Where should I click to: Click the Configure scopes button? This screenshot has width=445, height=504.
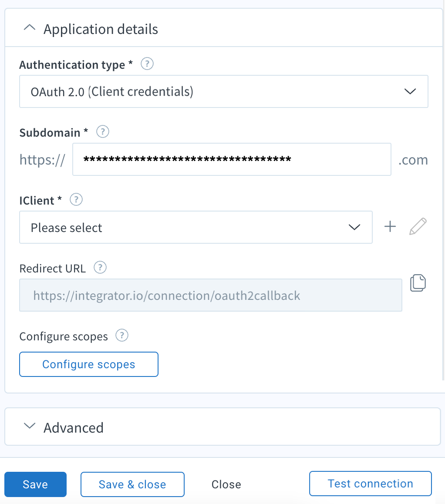pos(89,364)
